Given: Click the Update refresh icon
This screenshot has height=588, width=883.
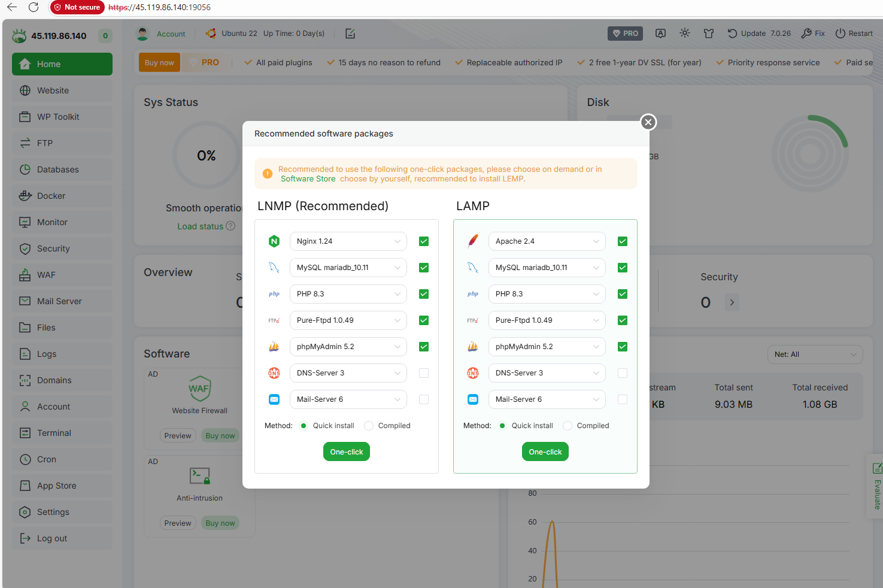Looking at the screenshot, I should point(732,34).
